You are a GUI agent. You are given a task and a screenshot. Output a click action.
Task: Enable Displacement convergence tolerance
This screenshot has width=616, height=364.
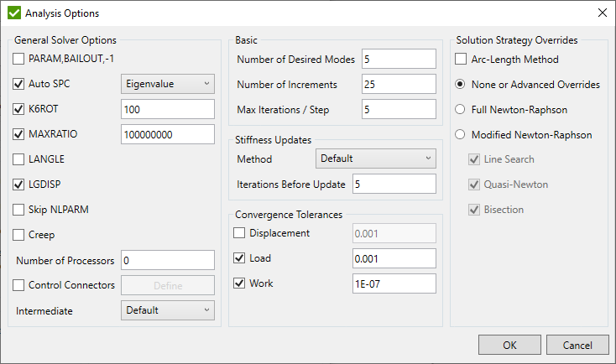pyautogui.click(x=240, y=233)
